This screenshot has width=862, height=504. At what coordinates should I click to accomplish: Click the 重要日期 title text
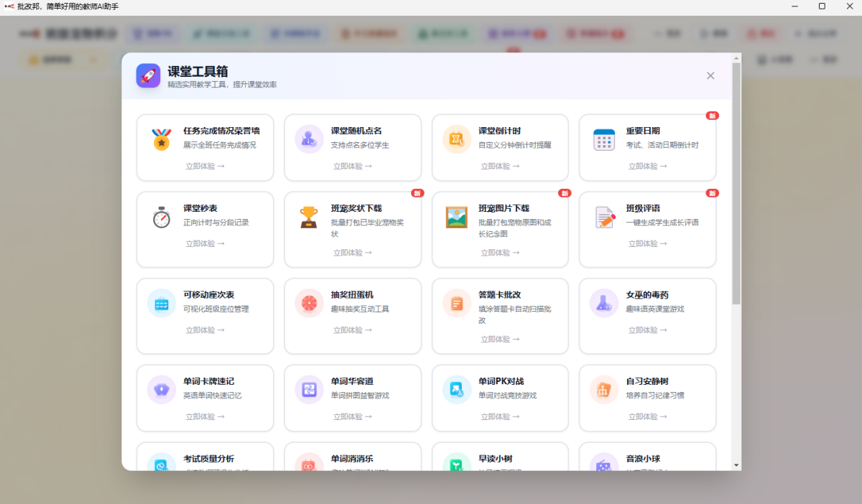643,131
